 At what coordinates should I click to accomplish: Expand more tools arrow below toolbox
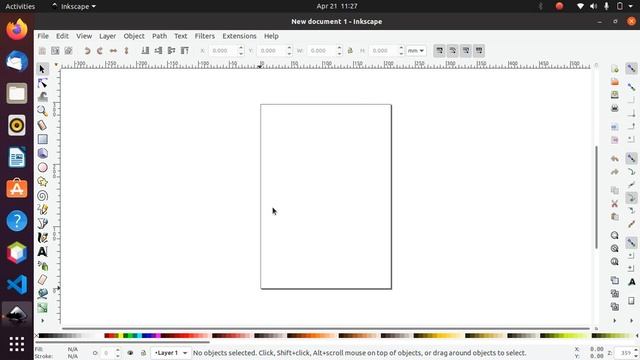click(42, 321)
